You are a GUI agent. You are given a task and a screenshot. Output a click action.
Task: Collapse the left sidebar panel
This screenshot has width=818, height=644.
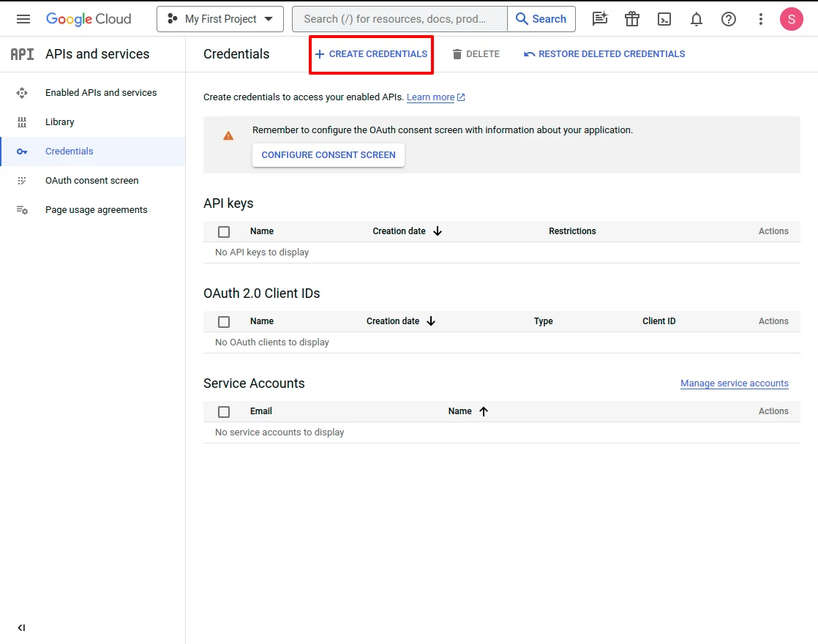21,627
